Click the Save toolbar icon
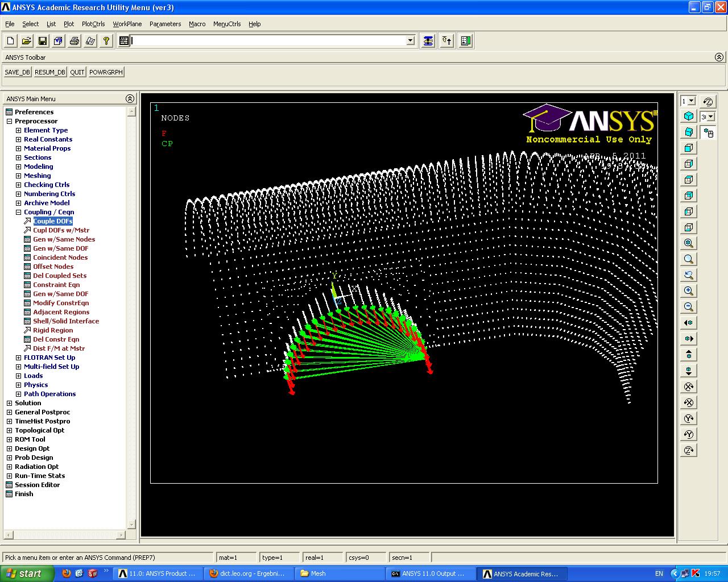The image size is (728, 582). 42,40
